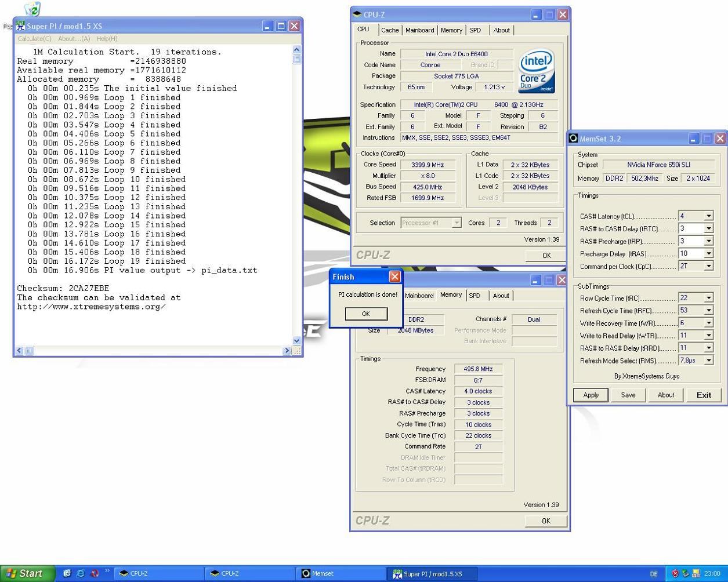Select the CPU tab in top CPU-Z
Image resolution: width=728 pixels, height=582 pixels.
point(363,29)
